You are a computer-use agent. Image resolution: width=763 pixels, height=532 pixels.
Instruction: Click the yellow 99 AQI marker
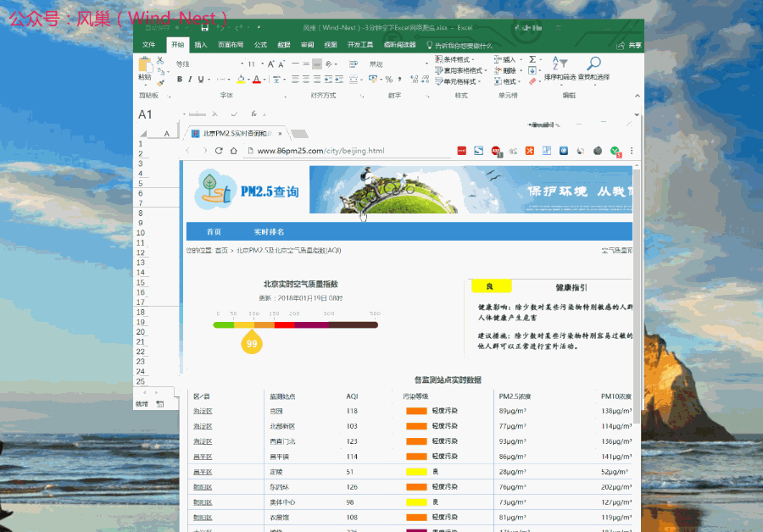252,342
